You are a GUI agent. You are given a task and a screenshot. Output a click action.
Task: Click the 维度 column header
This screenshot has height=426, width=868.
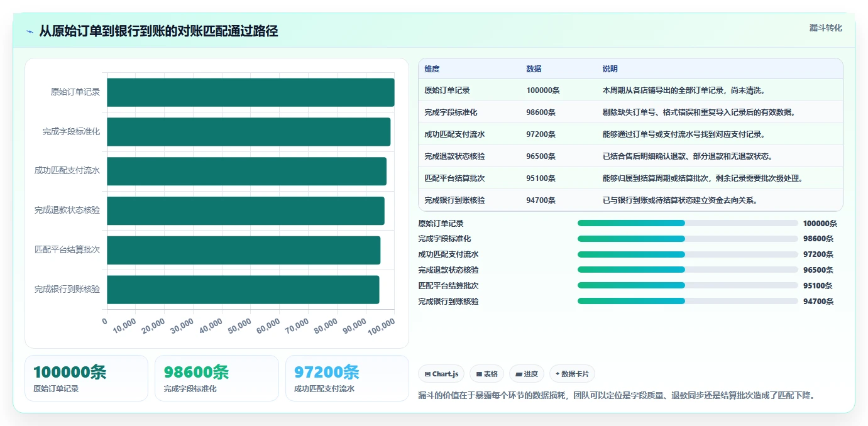pos(432,68)
